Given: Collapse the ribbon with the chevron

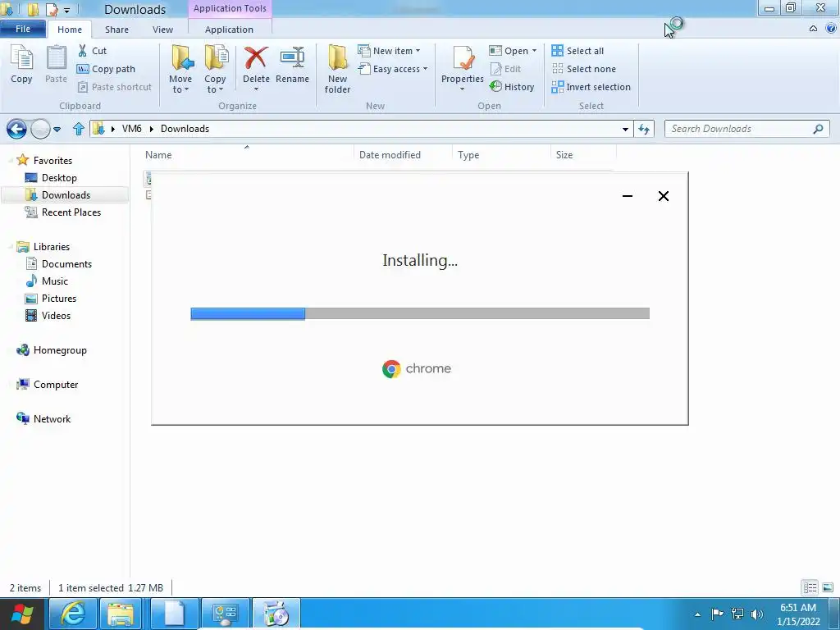Looking at the screenshot, I should coord(813,29).
